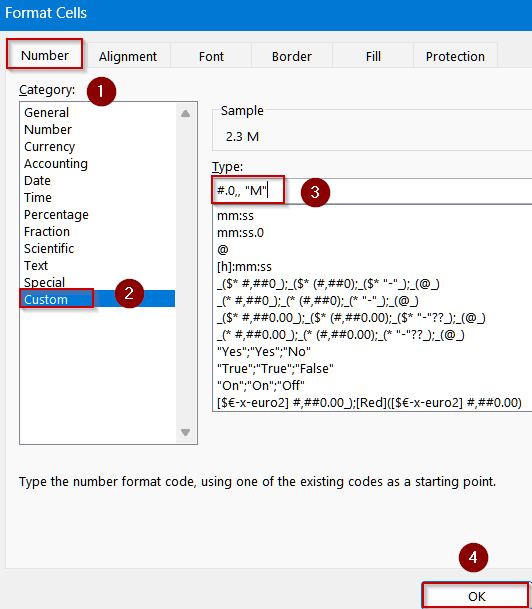Select the mm:ss.0 format code

(x=240, y=233)
